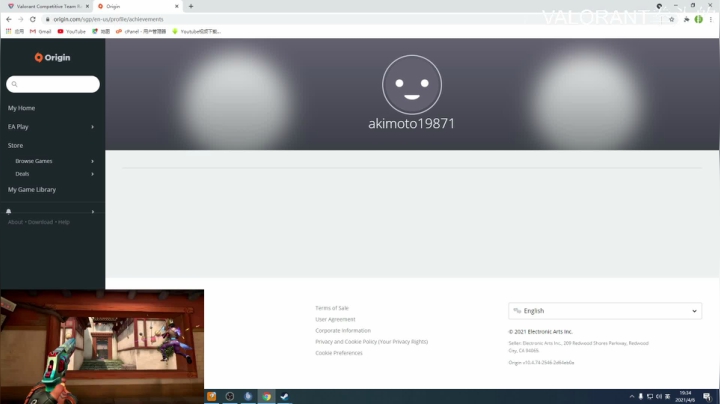The width and height of the screenshot is (720, 404).
Task: Open the Corporate Information link
Action: tap(343, 331)
